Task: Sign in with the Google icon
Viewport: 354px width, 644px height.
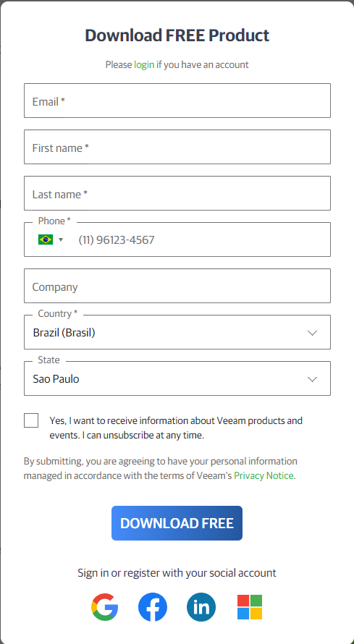Action: coord(105,606)
